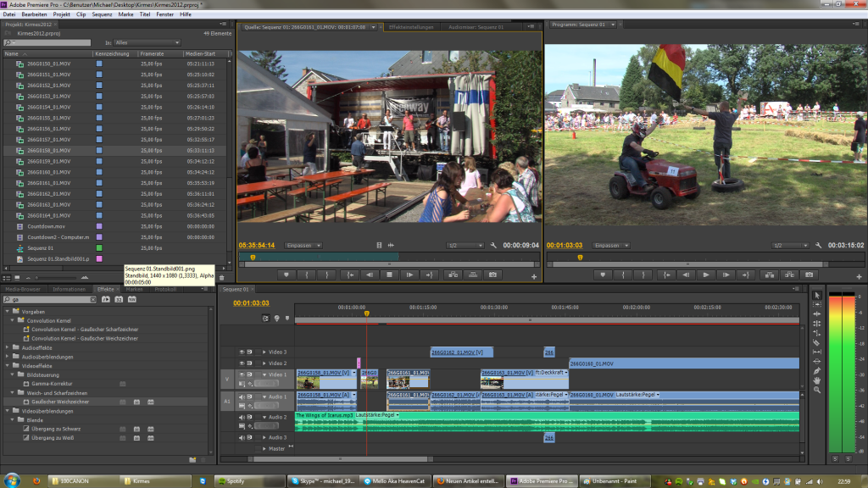Toggle Video 2 track visibility eye

tap(242, 363)
